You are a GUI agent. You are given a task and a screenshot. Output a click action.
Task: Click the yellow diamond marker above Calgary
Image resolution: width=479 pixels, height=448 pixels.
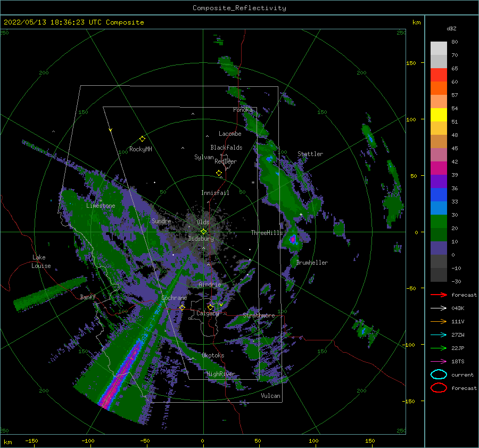coord(210,307)
